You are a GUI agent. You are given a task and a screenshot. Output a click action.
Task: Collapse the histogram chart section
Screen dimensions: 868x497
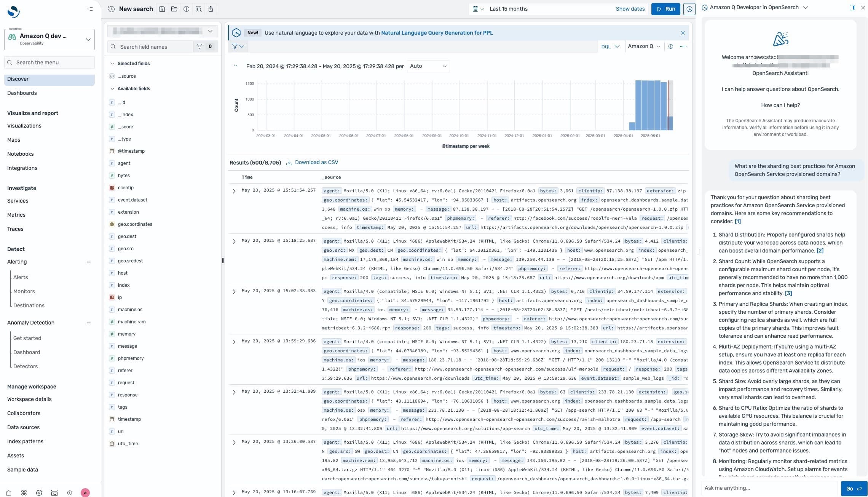pyautogui.click(x=236, y=66)
